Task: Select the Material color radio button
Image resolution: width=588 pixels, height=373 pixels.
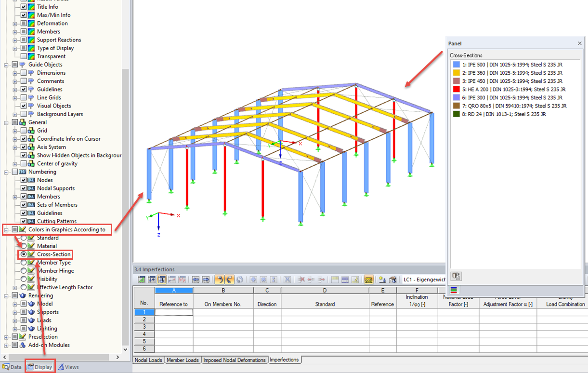Action: [x=24, y=246]
